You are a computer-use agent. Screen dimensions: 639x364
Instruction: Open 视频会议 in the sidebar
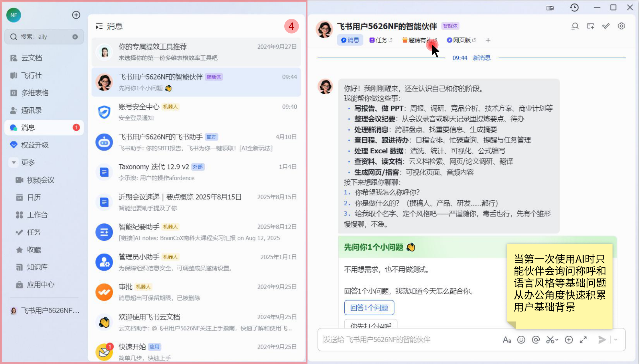click(44, 180)
